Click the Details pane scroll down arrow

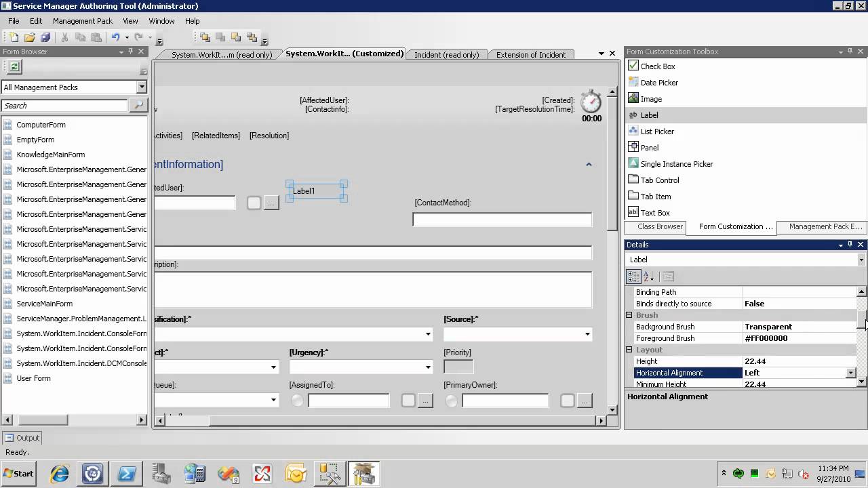(x=861, y=382)
